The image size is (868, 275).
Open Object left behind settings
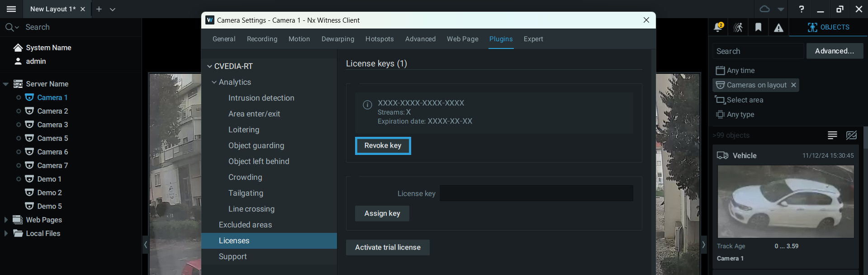coord(259,161)
